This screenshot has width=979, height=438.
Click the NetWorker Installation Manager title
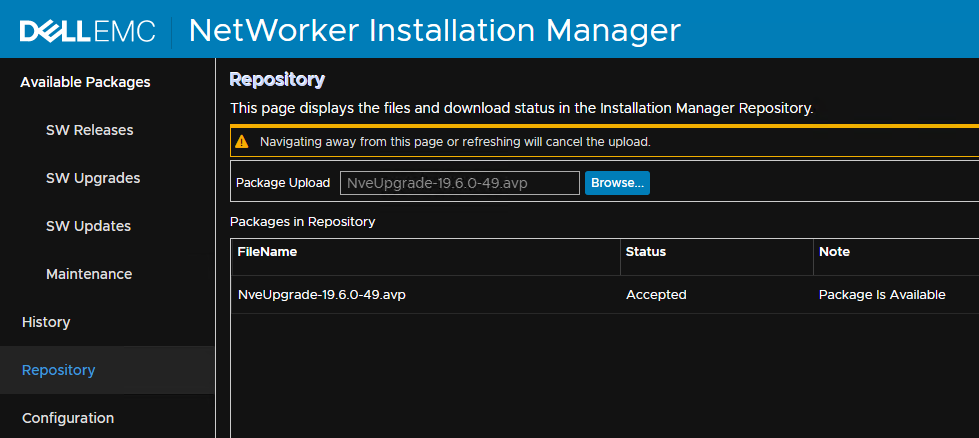point(434,30)
